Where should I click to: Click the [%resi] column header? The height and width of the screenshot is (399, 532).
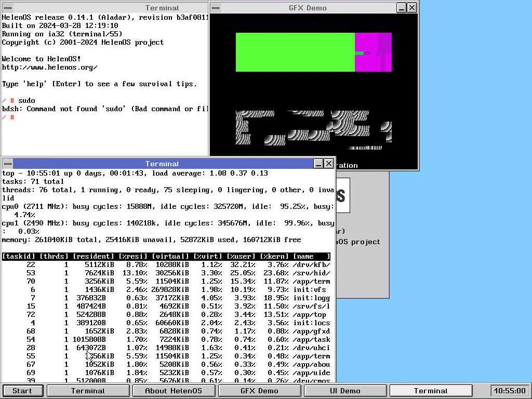133,256
